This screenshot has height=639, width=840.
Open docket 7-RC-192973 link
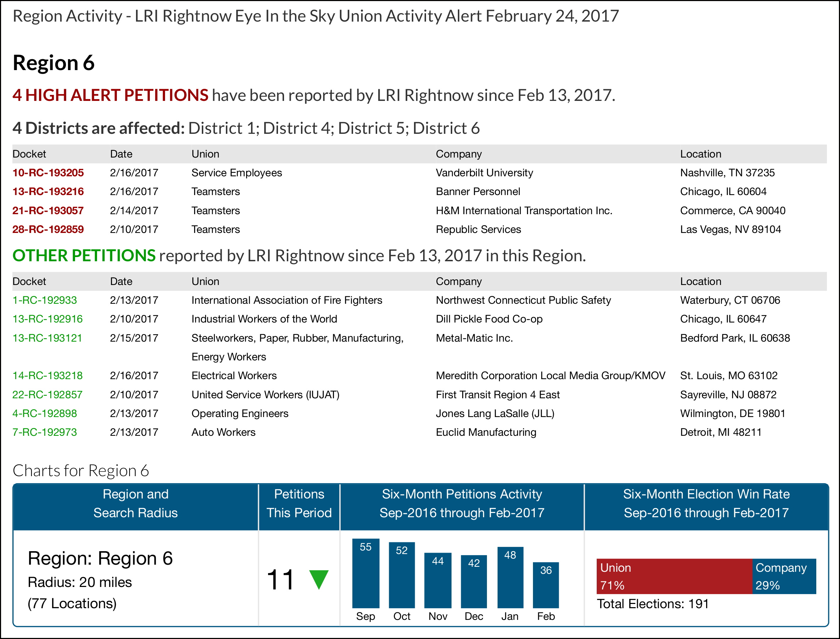coord(45,432)
